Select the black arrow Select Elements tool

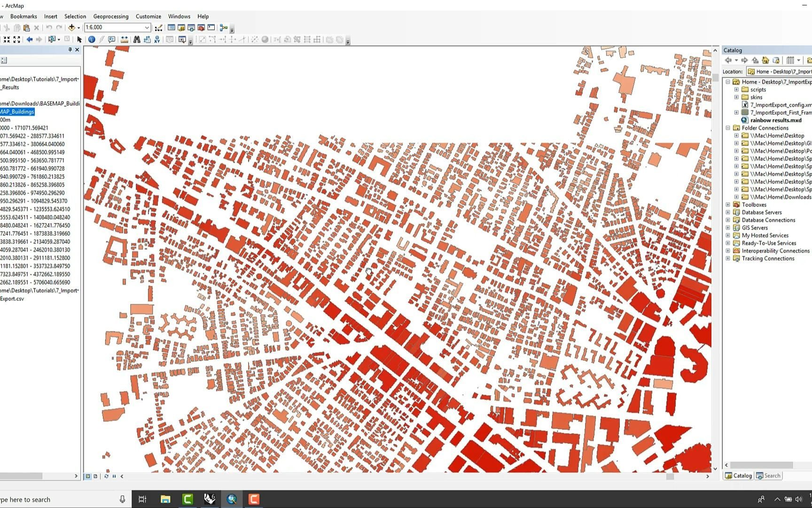tap(79, 40)
